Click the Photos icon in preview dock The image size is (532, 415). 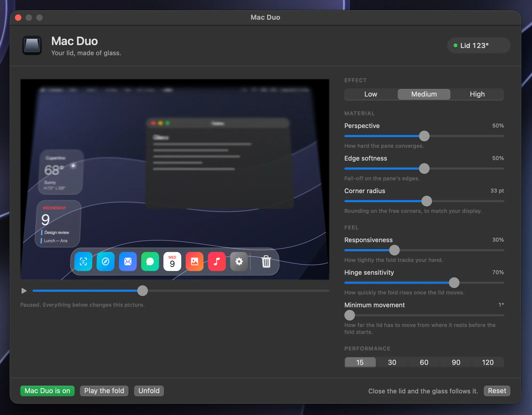point(195,261)
